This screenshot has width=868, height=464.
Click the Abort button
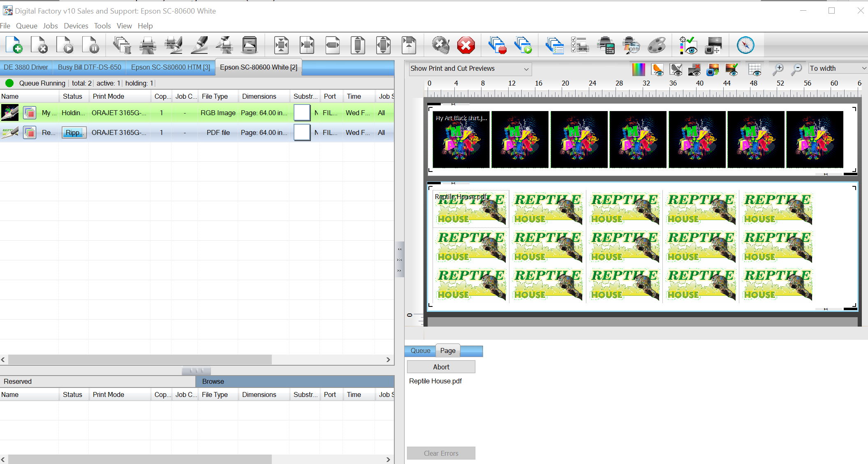[441, 367]
